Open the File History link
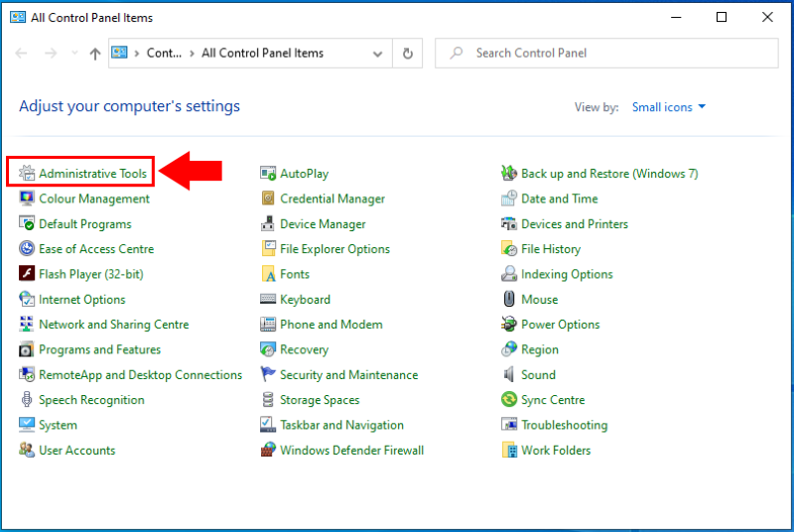 [x=551, y=249]
